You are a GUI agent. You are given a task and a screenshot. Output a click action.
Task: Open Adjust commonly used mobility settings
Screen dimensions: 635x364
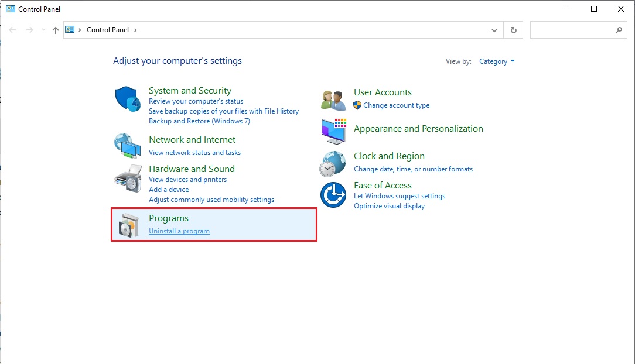[211, 200]
